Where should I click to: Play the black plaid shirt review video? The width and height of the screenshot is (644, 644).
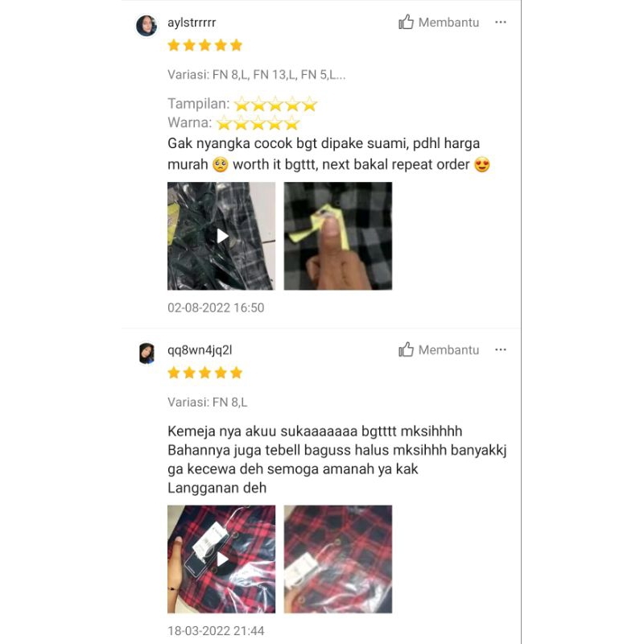click(x=221, y=236)
